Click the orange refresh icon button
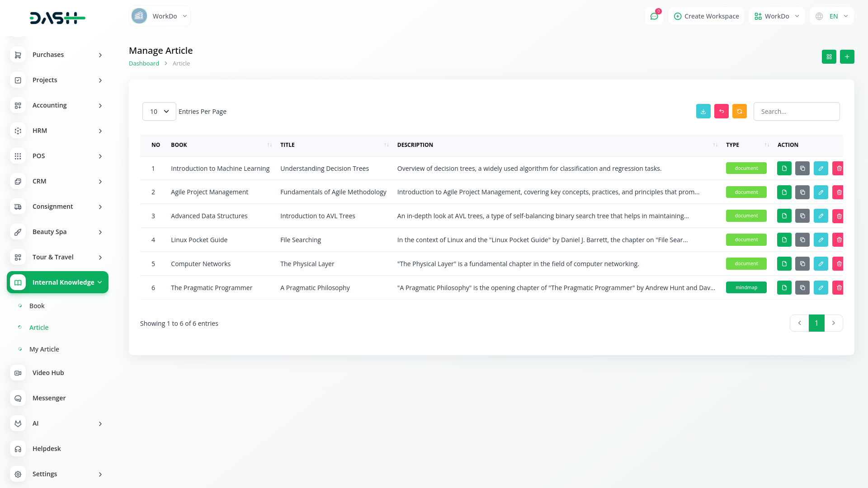868x488 pixels. click(x=739, y=111)
